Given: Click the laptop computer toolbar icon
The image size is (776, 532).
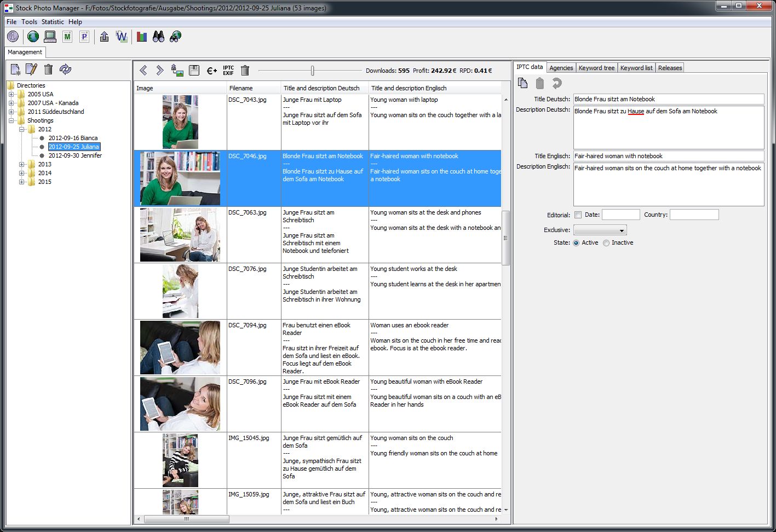Looking at the screenshot, I should tap(50, 37).
